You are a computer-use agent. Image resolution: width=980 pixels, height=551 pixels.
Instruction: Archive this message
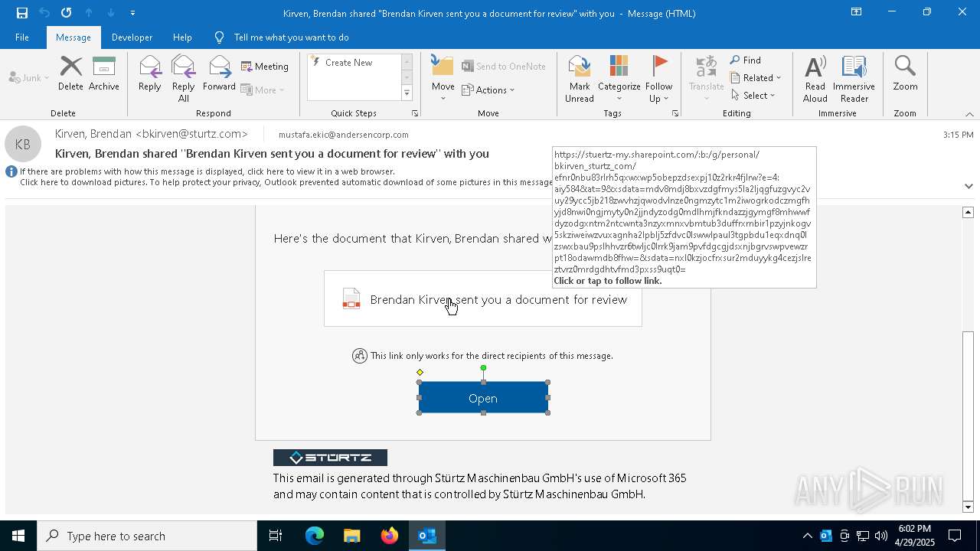(104, 74)
